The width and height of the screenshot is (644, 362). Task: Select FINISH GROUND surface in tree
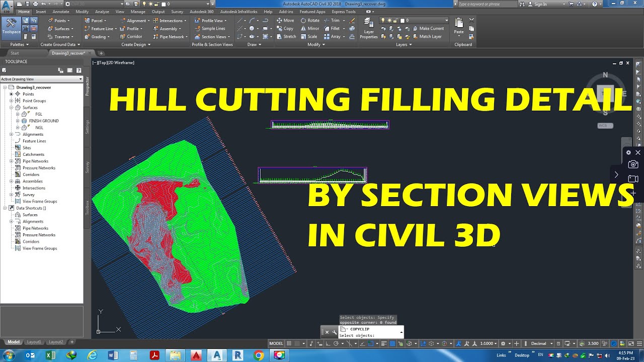point(43,121)
